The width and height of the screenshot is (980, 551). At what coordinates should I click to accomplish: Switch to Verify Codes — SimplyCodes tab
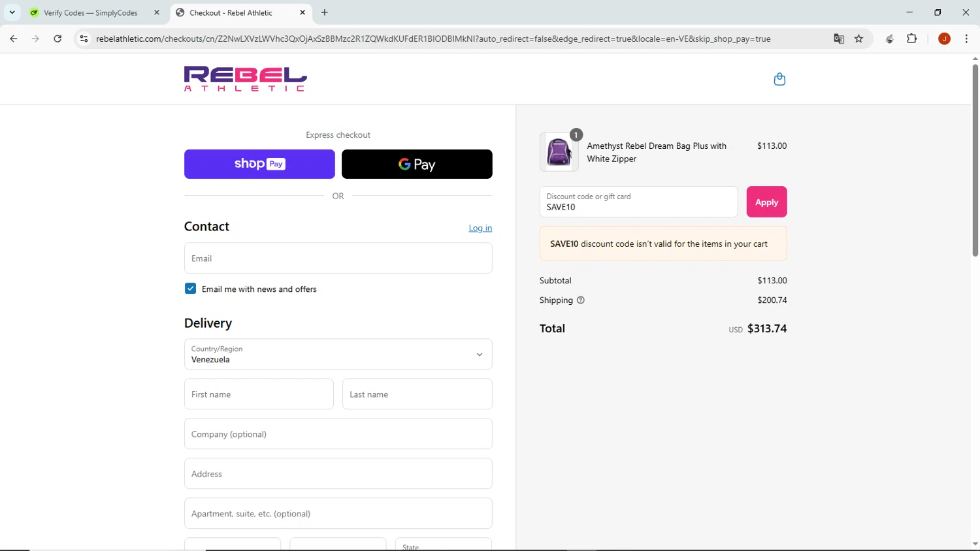click(95, 12)
